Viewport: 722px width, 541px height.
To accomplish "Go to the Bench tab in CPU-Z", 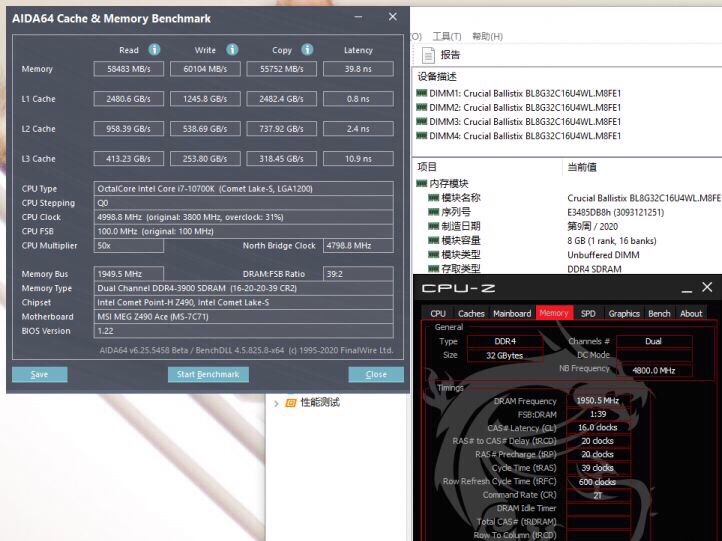I will click(x=659, y=313).
